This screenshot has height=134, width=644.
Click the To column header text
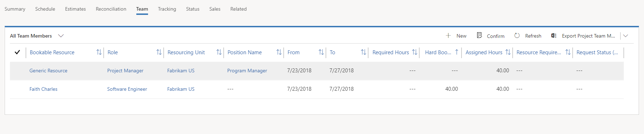point(332,52)
